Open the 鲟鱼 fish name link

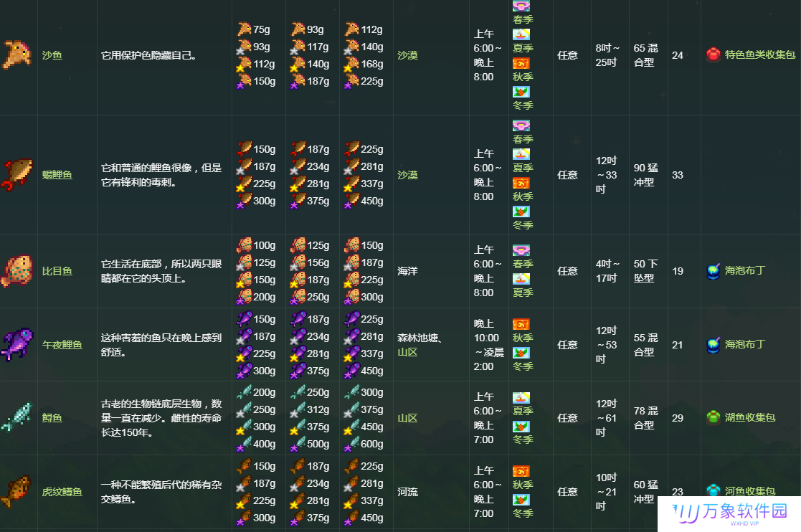(x=52, y=418)
